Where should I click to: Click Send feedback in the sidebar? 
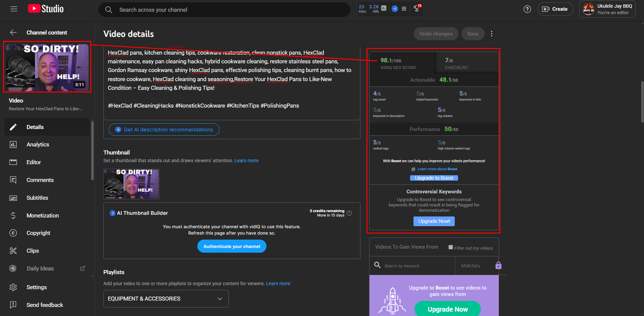[x=47, y=305]
